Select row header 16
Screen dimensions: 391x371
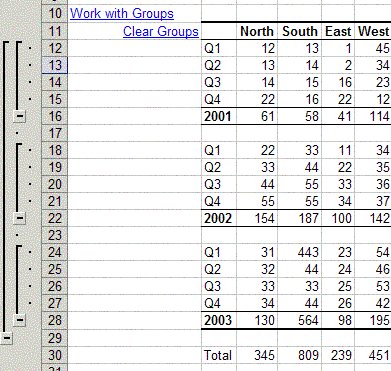tap(55, 116)
